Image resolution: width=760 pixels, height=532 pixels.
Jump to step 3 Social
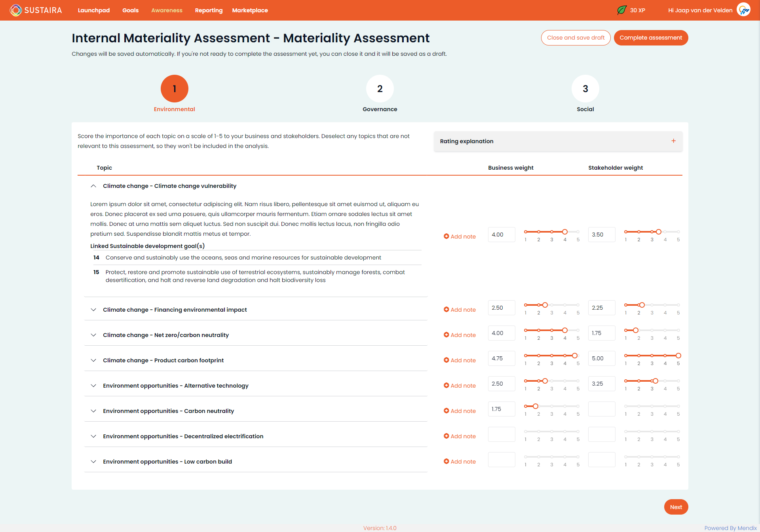coord(585,89)
